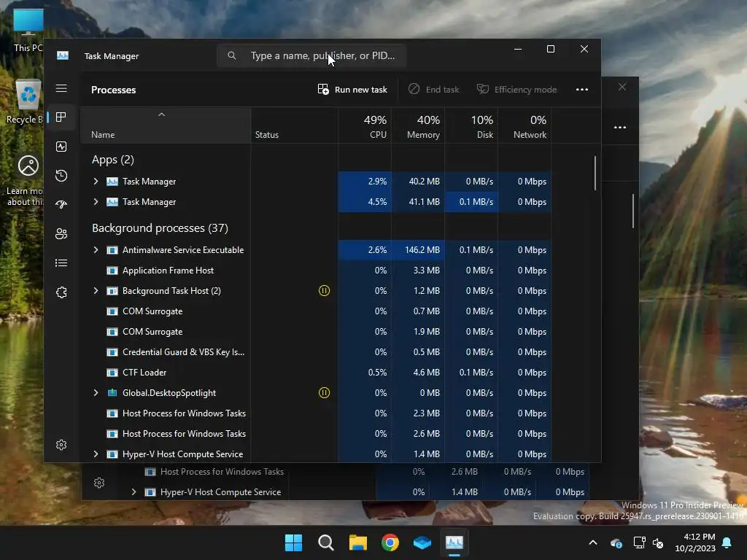Open the Services sidebar page
Viewport: 747px width, 560px height.
click(x=61, y=292)
